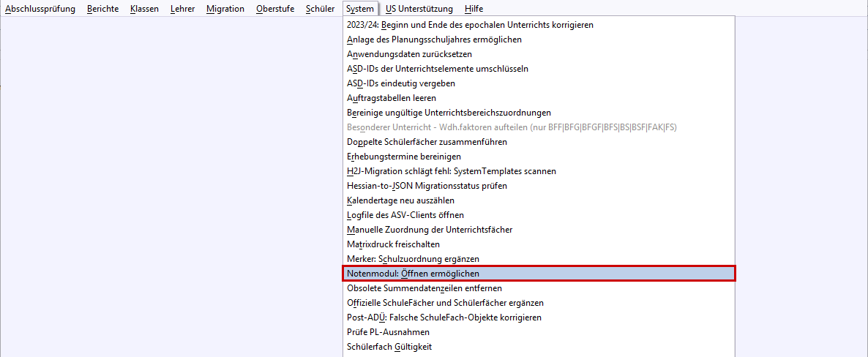This screenshot has width=868, height=357.
Task: Open the Schüler menu
Action: (320, 9)
